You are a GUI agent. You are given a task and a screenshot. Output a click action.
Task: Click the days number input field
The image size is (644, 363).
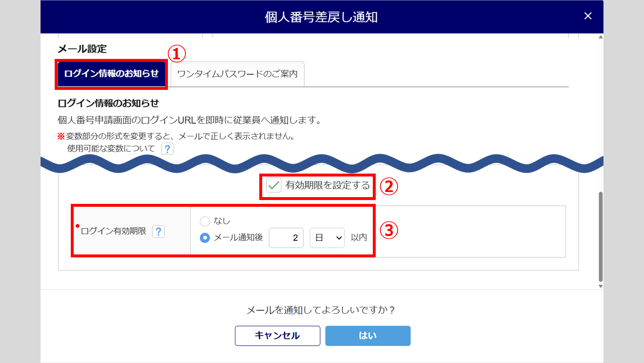pyautogui.click(x=286, y=238)
